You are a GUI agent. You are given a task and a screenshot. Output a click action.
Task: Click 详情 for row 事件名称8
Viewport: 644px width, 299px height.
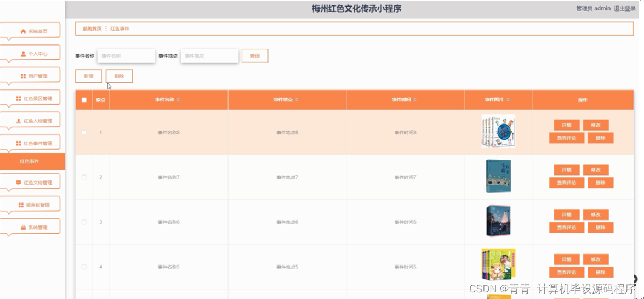pos(566,125)
